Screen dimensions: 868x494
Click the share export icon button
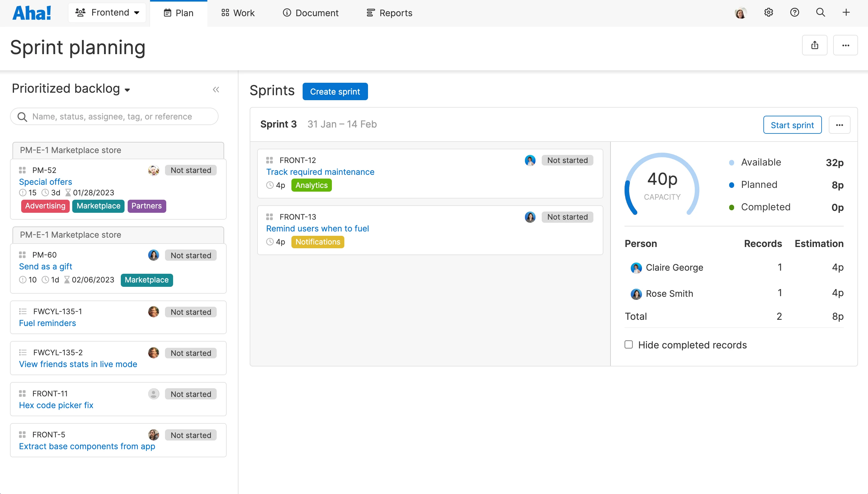point(814,45)
